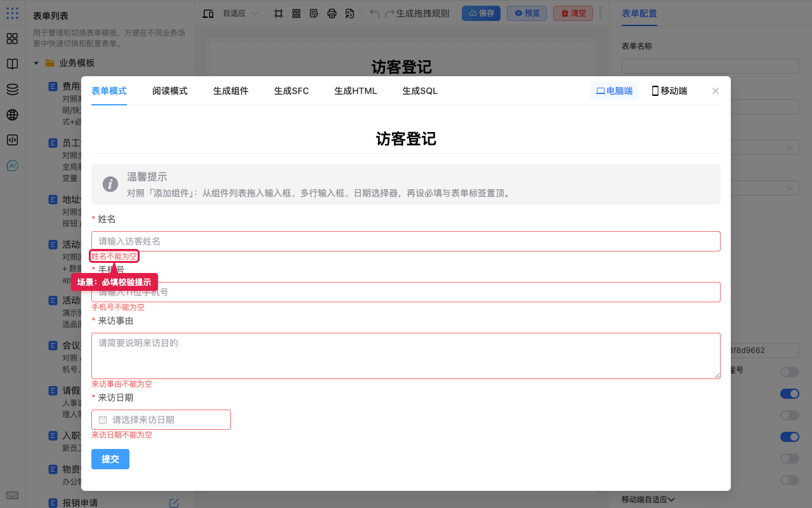The image size is (812, 508).
Task: Click the info icon in 温馨提示 banner
Action: (110, 184)
